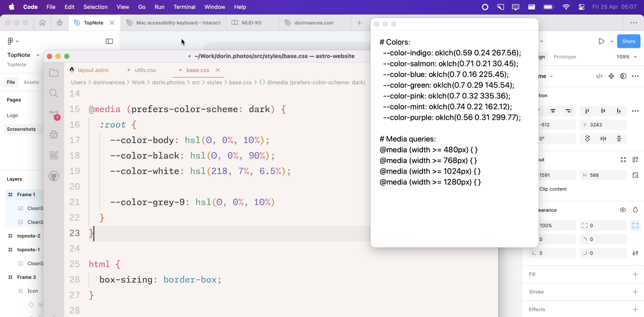Toggle layer visibility eye in Appearance
Image resolution: width=644 pixels, height=317 pixels.
[x=623, y=210]
